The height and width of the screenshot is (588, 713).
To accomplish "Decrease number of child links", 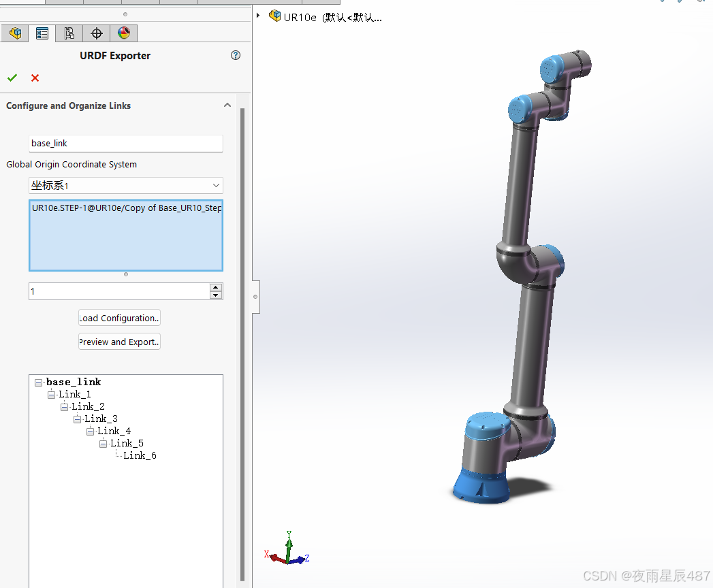I will (x=216, y=295).
